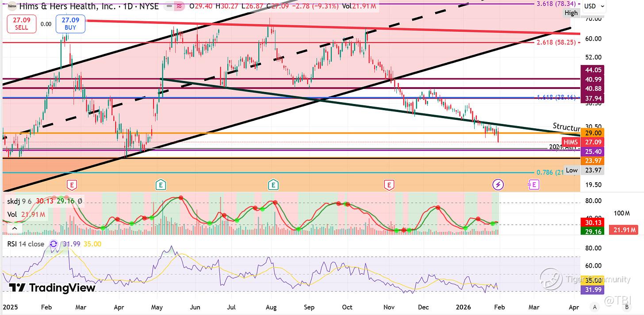Click the 2.618 (58.25) Fibonacci level label
The height and width of the screenshot is (315, 644).
click(x=556, y=43)
